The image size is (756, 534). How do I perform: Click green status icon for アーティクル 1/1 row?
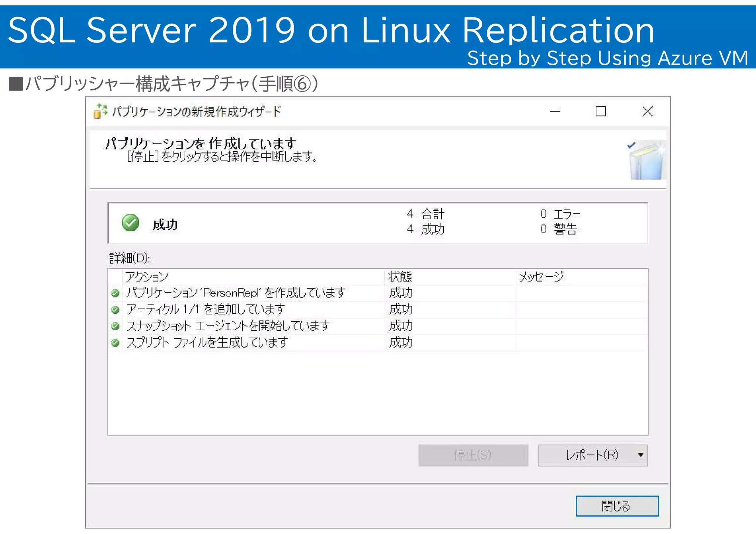pyautogui.click(x=115, y=310)
